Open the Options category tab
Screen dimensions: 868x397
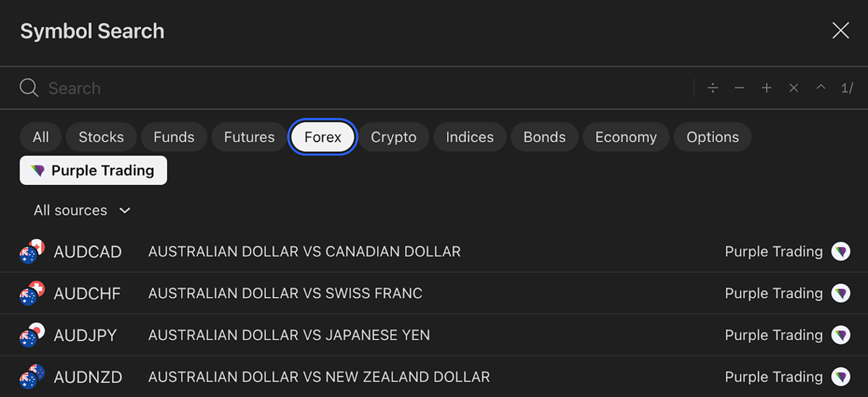[712, 137]
